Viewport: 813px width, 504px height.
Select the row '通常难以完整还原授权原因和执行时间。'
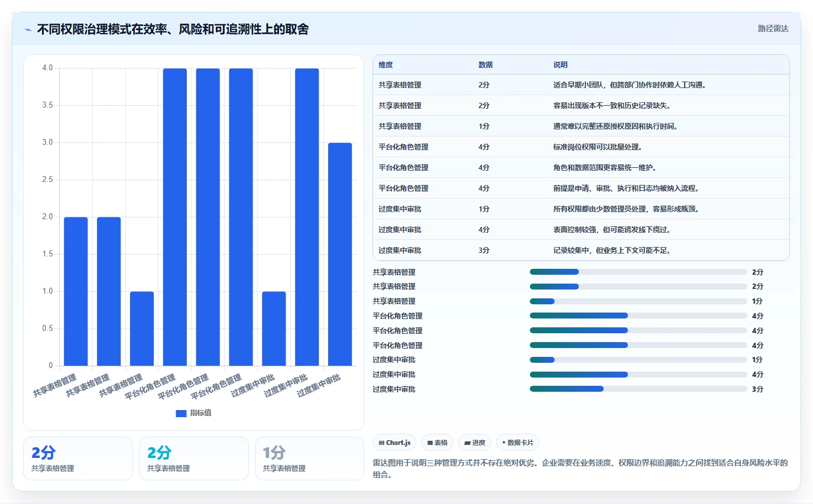(581, 126)
